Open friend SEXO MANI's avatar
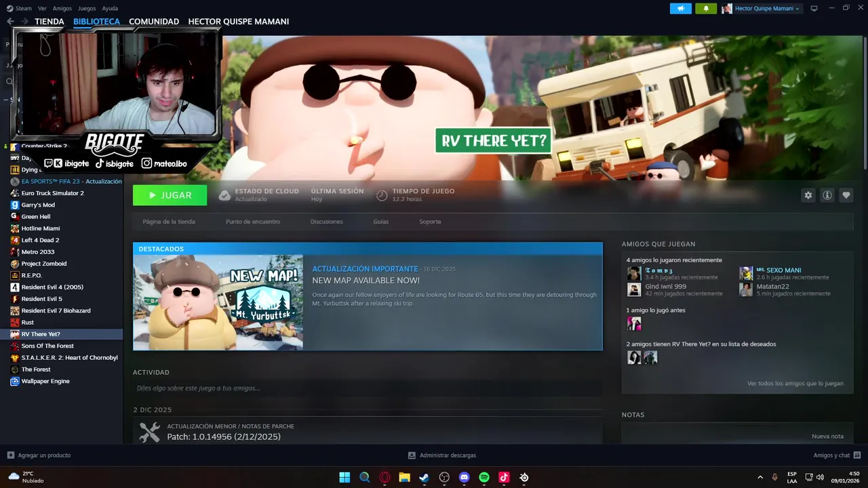Screen dimensions: 868x488 (x=746, y=273)
